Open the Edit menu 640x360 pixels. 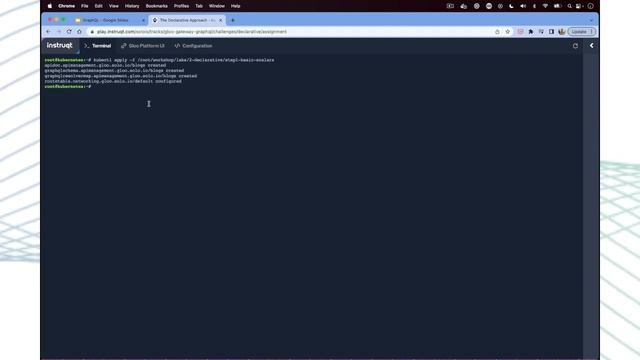point(98,6)
